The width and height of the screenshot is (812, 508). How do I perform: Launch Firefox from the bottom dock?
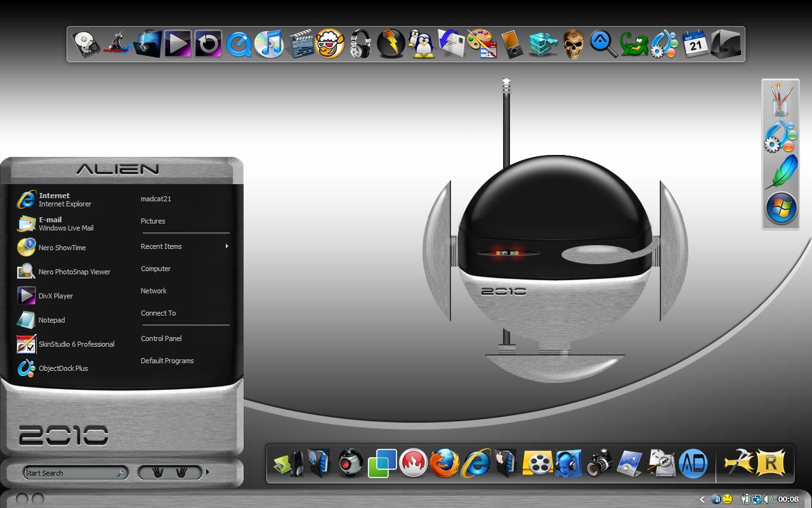click(444, 463)
